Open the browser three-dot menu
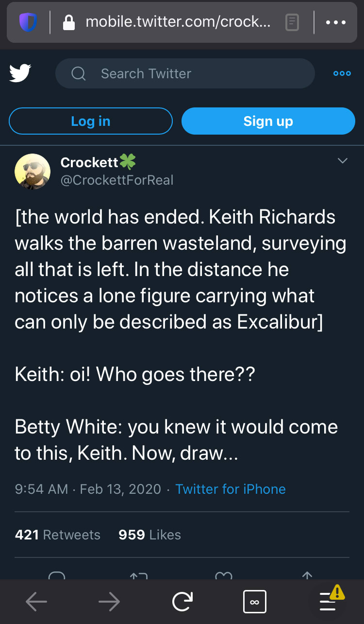The width and height of the screenshot is (364, 624). pyautogui.click(x=336, y=22)
